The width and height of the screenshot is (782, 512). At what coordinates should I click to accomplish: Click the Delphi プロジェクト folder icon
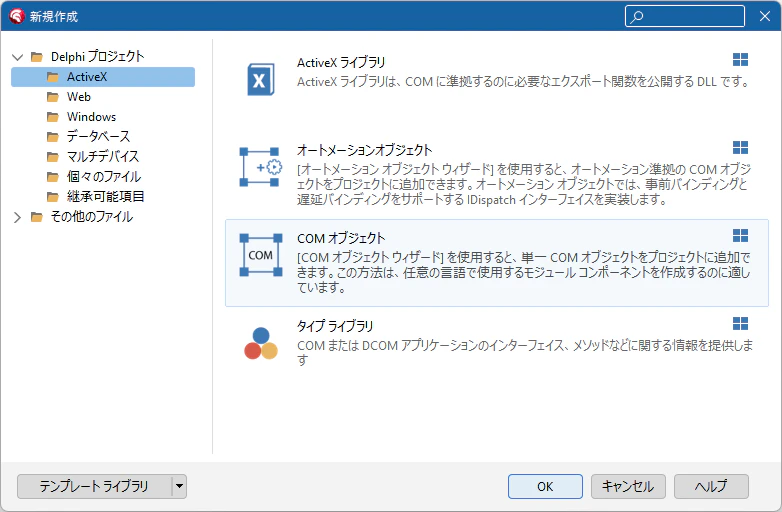[x=36, y=57]
